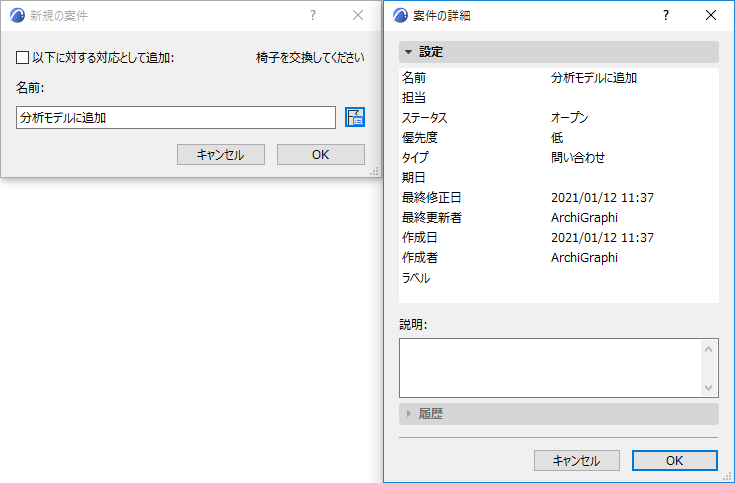Click the 説明 scrollbar down arrow
The height and width of the screenshot is (483, 735).
pos(709,388)
